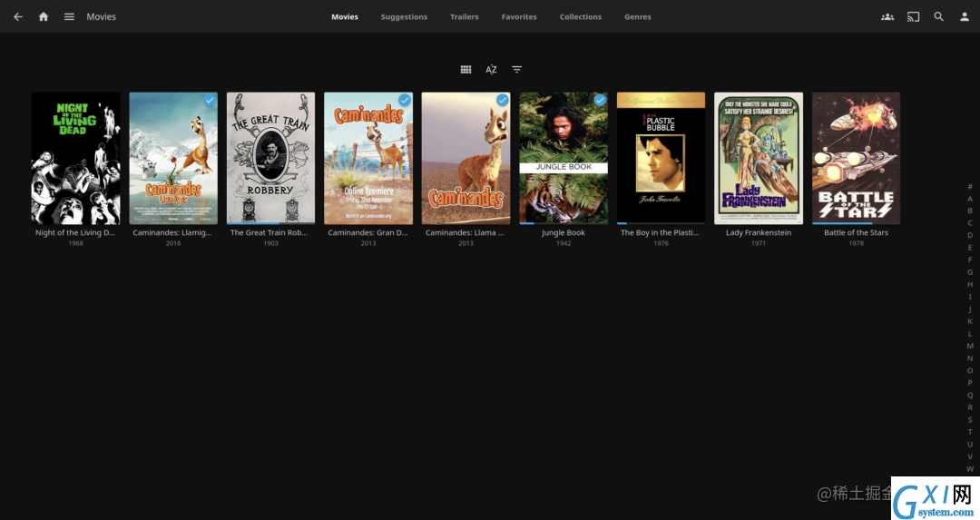Open Cast to device icon
The height and width of the screenshot is (520, 980).
pyautogui.click(x=913, y=17)
